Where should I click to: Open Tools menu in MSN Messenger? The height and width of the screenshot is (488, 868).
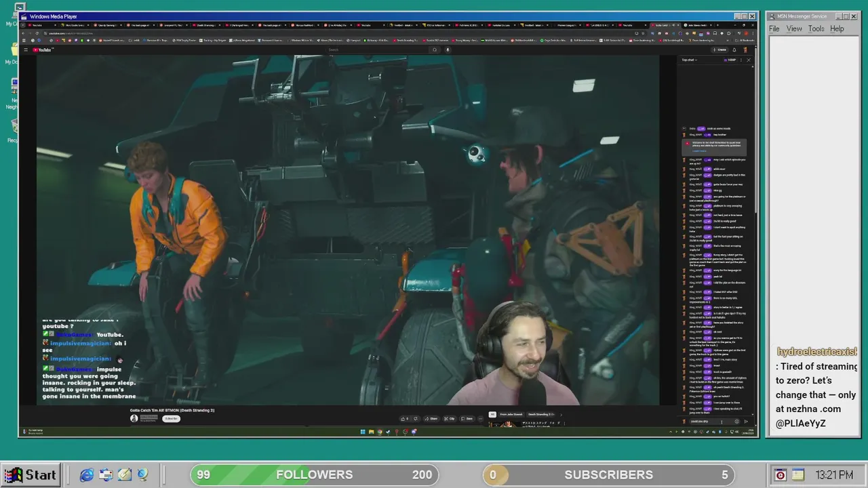(816, 28)
